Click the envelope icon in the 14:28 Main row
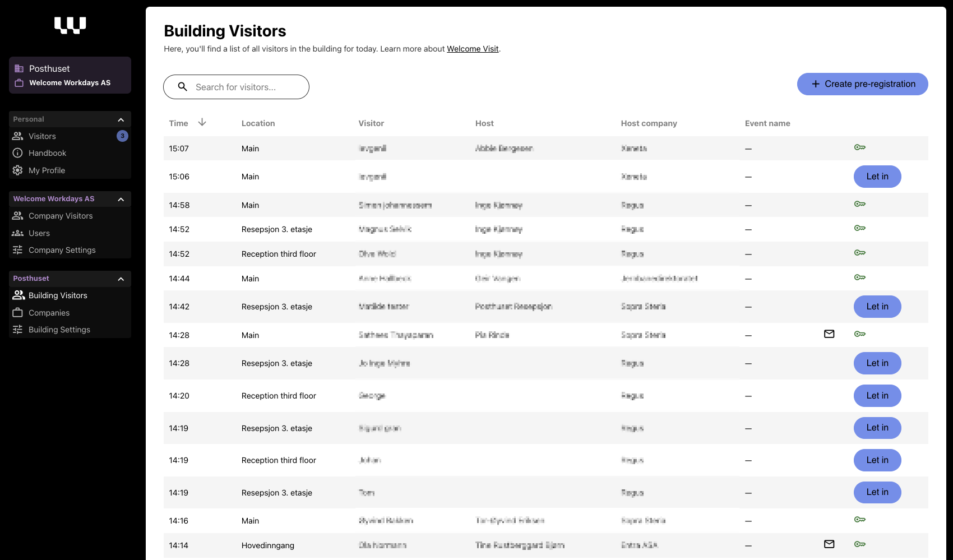The image size is (953, 560). 829,334
